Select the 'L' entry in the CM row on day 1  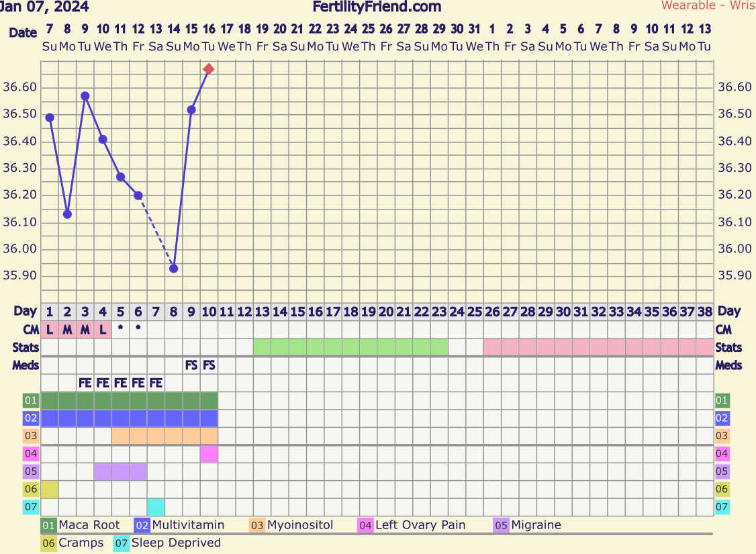point(50,330)
